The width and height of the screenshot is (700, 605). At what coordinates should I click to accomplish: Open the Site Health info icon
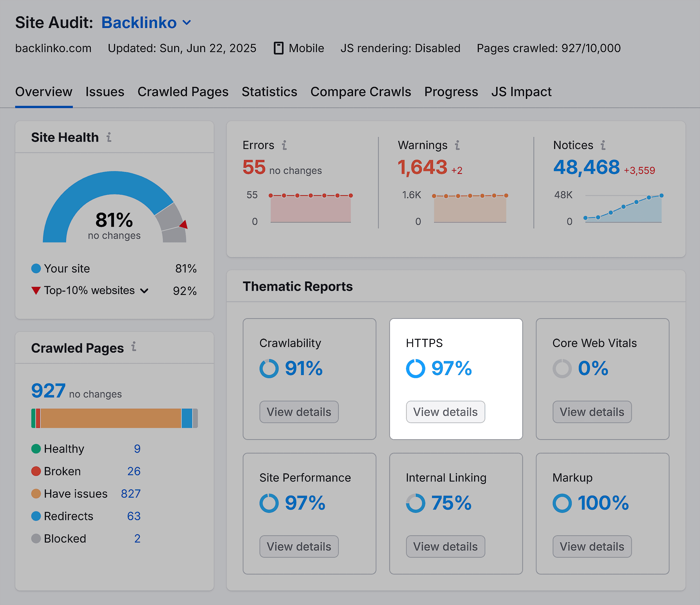coord(109,137)
